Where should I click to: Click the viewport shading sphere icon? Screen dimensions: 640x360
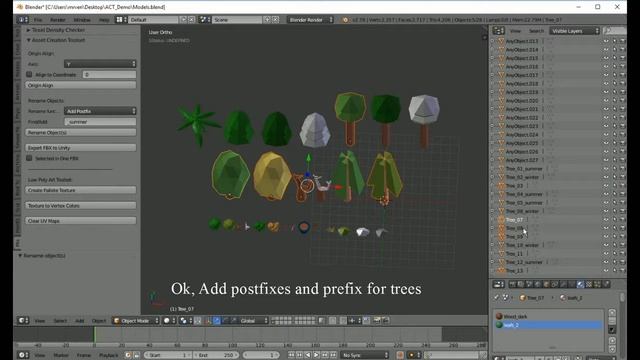168,321
